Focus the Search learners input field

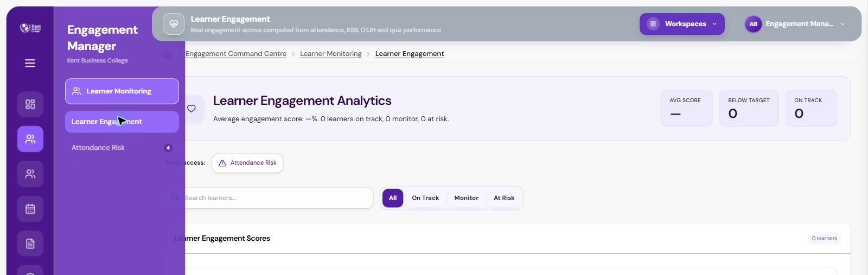pos(270,198)
